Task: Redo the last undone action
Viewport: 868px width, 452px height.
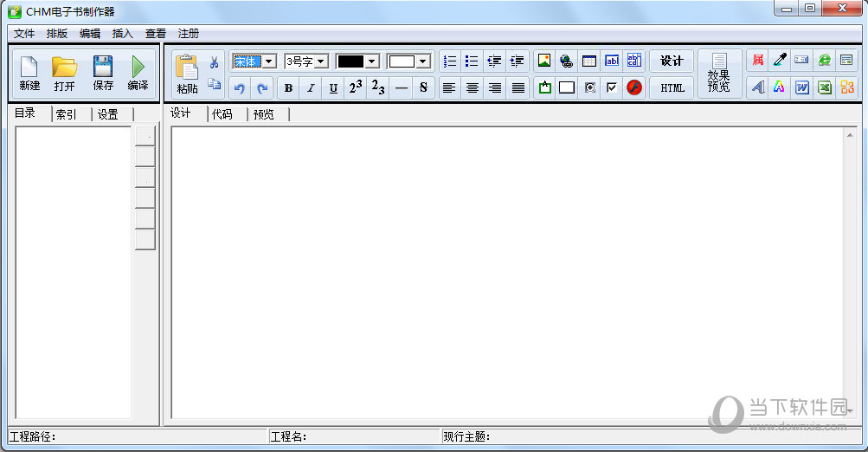Action: click(x=262, y=87)
